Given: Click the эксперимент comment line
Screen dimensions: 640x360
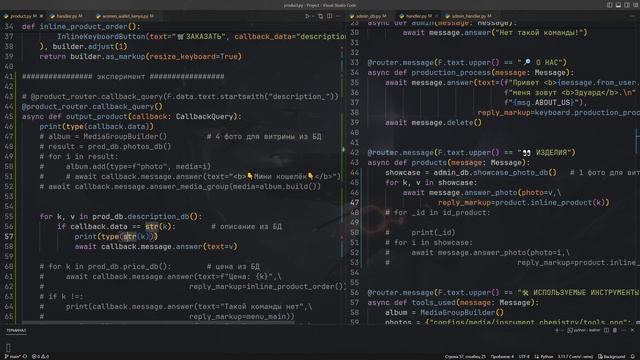Looking at the screenshot, I should 123,76.
